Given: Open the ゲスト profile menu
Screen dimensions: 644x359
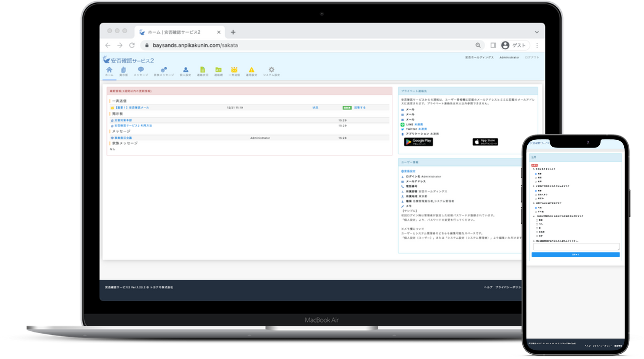Looking at the screenshot, I should coord(514,45).
